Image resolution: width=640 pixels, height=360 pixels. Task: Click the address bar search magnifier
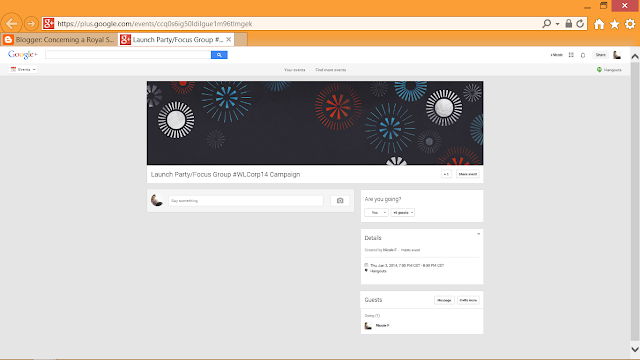547,24
